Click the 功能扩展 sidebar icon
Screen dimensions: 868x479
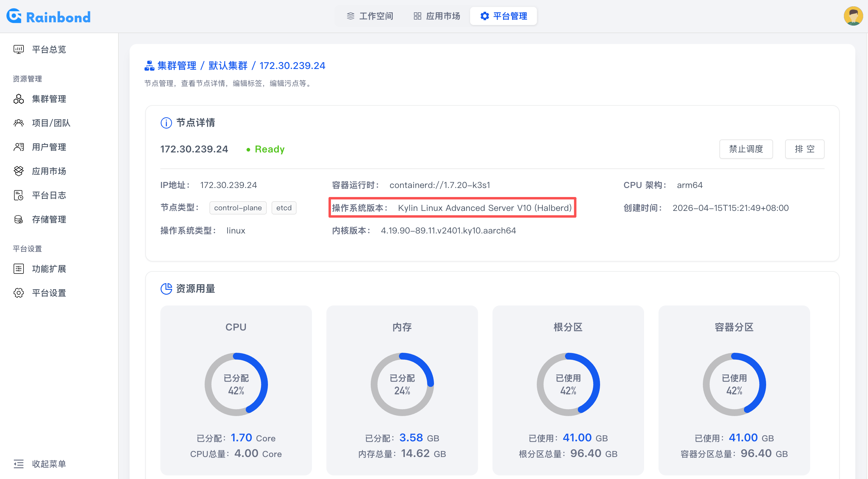[18, 269]
